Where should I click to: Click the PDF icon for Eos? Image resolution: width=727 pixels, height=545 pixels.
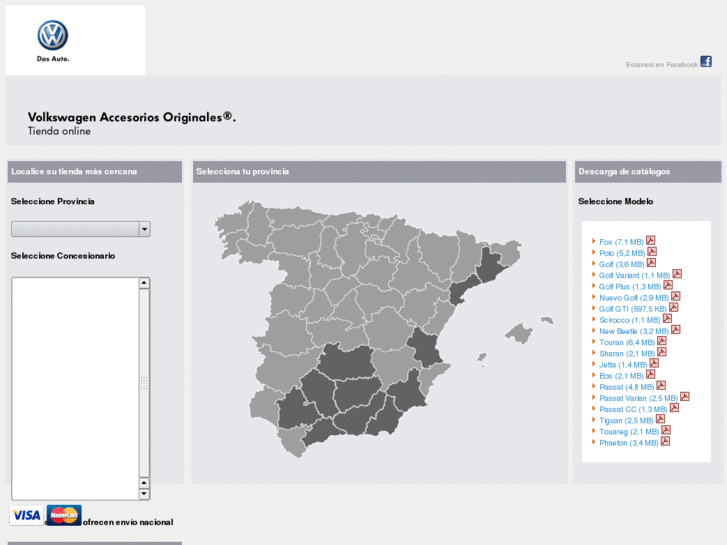(x=650, y=374)
